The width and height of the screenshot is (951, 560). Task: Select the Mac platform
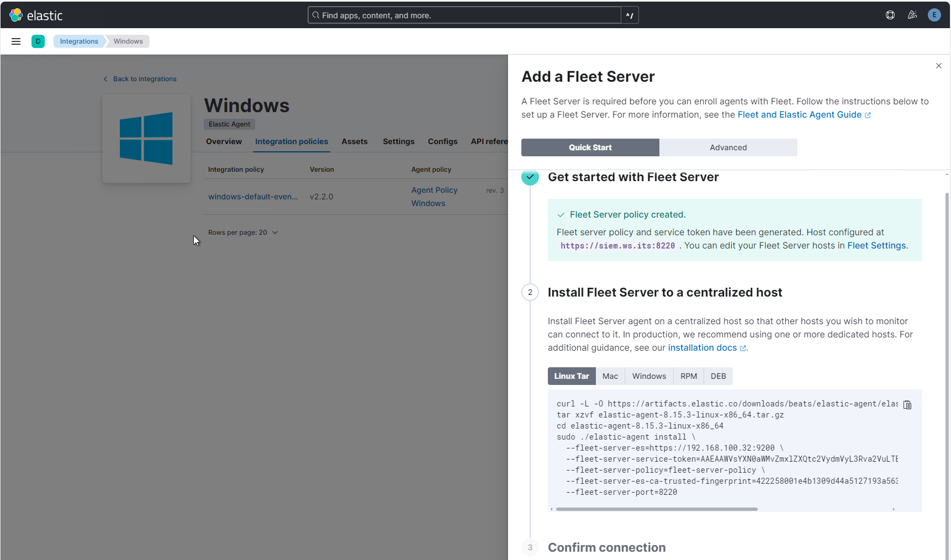click(610, 376)
